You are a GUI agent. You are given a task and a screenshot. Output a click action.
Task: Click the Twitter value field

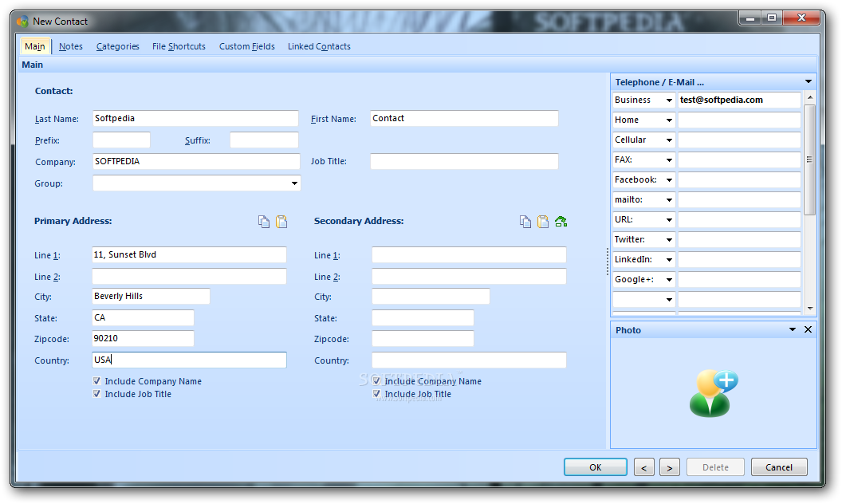tap(739, 239)
